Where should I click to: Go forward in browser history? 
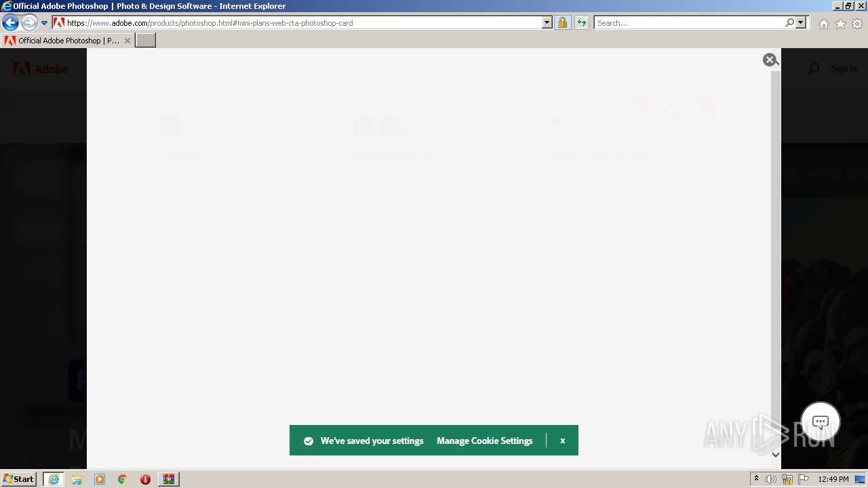click(28, 22)
